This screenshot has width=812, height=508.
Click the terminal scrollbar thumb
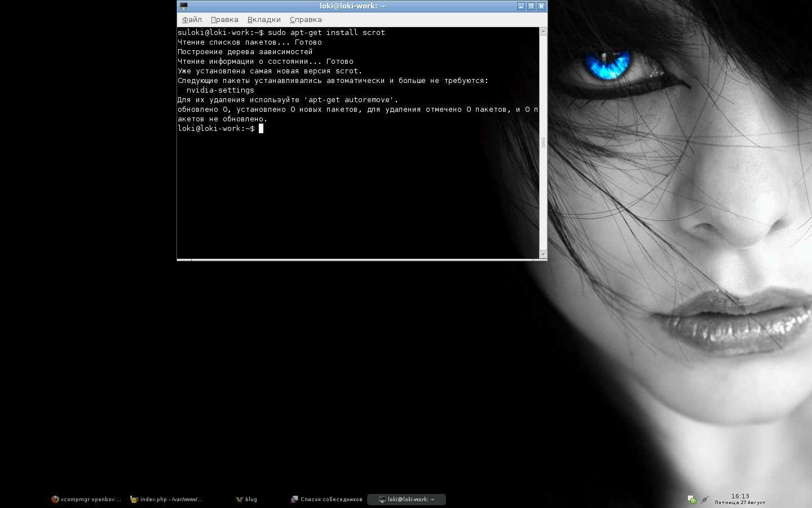[542, 144]
